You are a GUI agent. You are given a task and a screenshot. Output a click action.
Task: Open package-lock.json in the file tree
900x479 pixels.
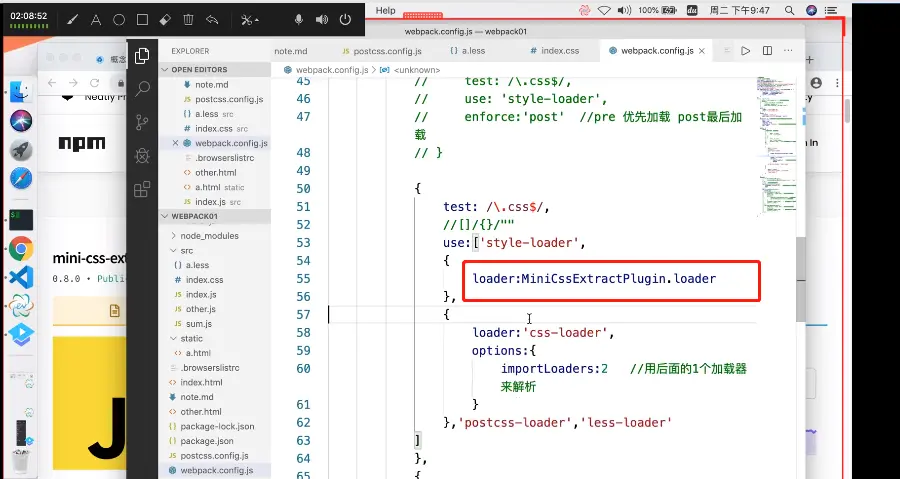217,426
